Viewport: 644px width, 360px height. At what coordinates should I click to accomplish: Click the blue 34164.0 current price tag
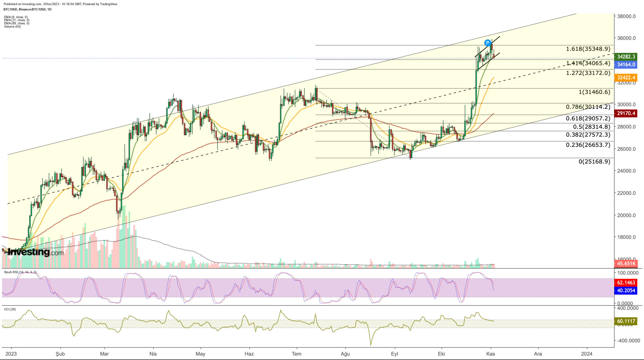[626, 65]
